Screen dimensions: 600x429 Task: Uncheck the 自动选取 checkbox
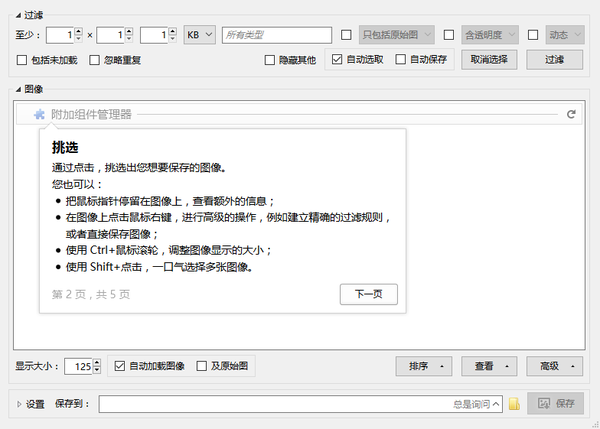[337, 59]
